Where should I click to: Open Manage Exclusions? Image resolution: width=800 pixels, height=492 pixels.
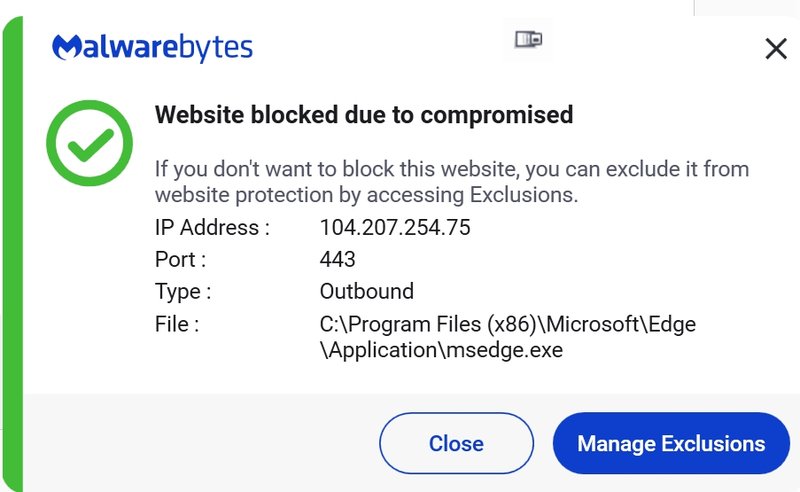671,443
